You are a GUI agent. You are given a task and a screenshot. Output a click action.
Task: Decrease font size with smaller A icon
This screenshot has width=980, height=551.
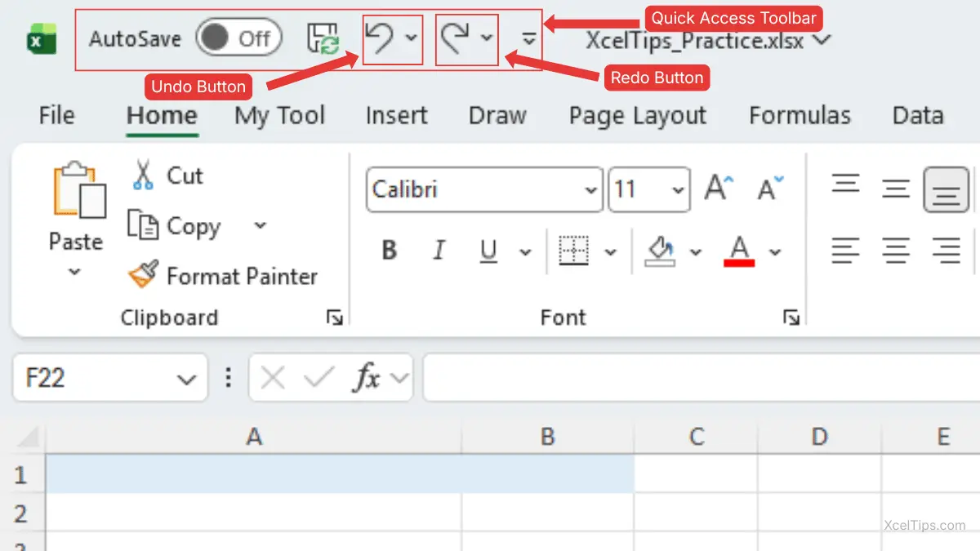[769, 189]
